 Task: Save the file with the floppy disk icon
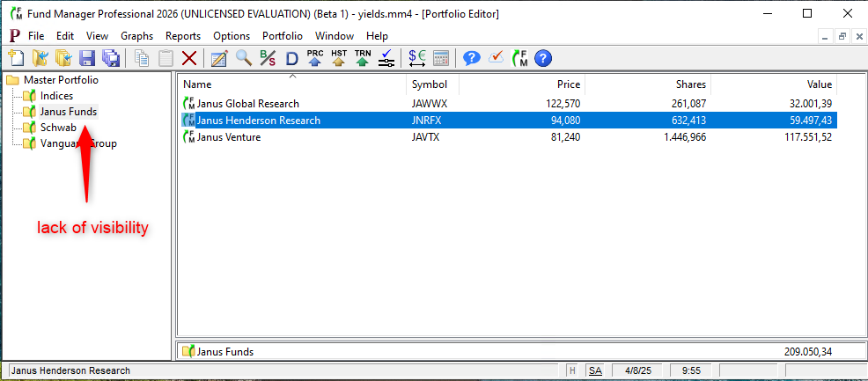(87, 58)
